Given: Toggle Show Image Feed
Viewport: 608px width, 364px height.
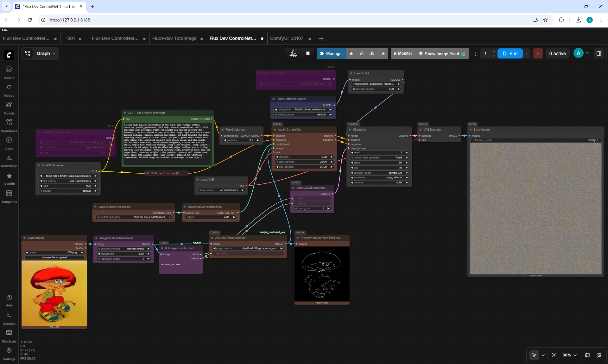Looking at the screenshot, I should [x=442, y=54].
